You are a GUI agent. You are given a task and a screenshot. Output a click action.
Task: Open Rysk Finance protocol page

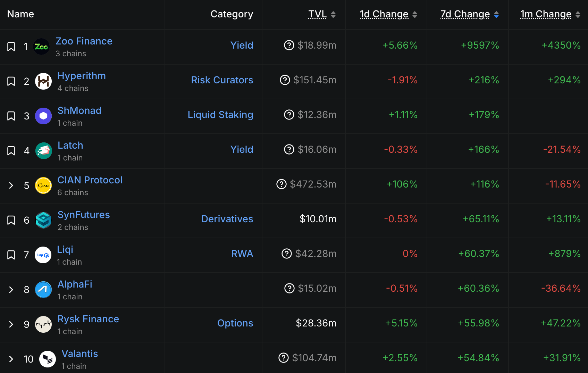tap(88, 319)
